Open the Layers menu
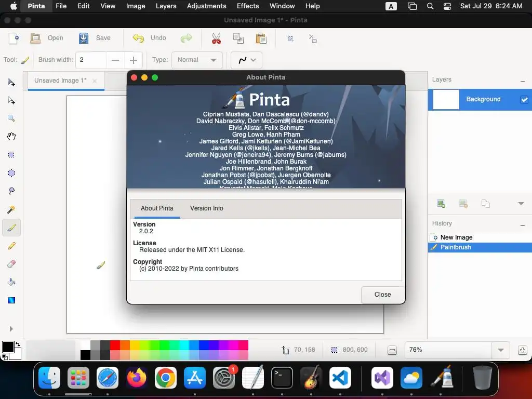The height and width of the screenshot is (399, 532). coord(166,6)
